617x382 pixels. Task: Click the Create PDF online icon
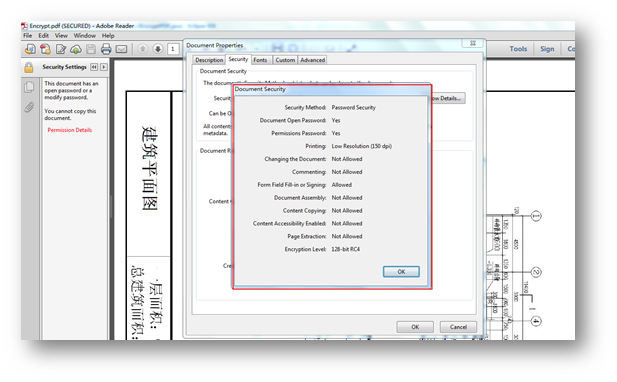tap(45, 49)
